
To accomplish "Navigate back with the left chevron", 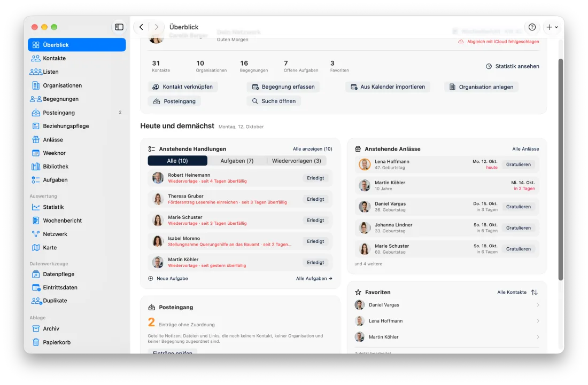I will point(141,27).
